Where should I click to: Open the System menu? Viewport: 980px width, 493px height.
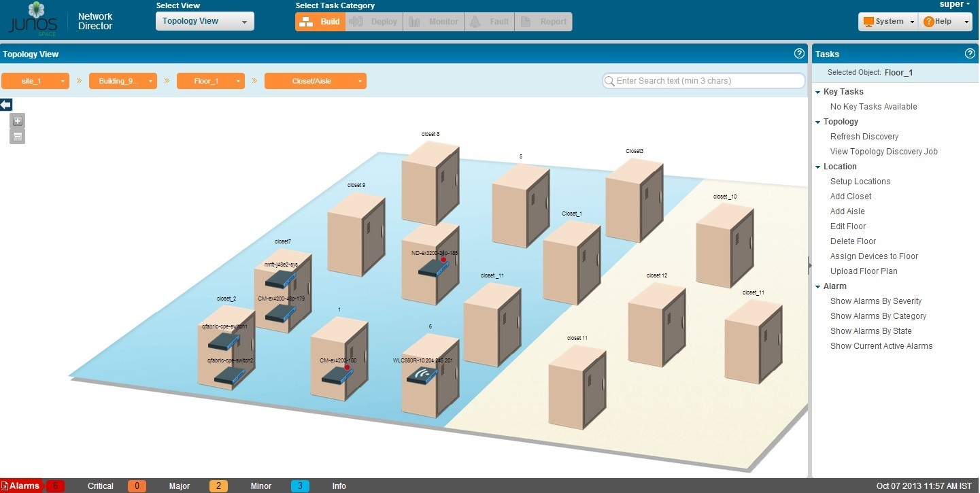point(888,22)
